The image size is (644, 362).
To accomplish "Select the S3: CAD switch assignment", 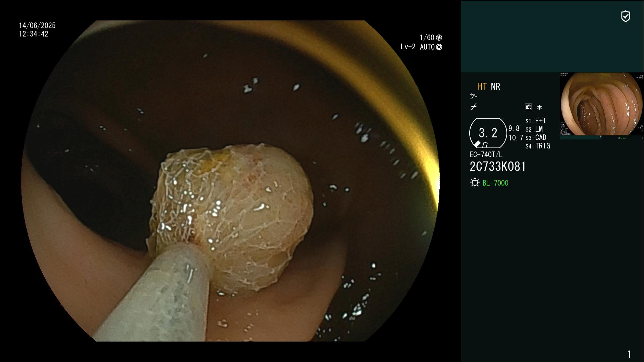I will [x=536, y=138].
